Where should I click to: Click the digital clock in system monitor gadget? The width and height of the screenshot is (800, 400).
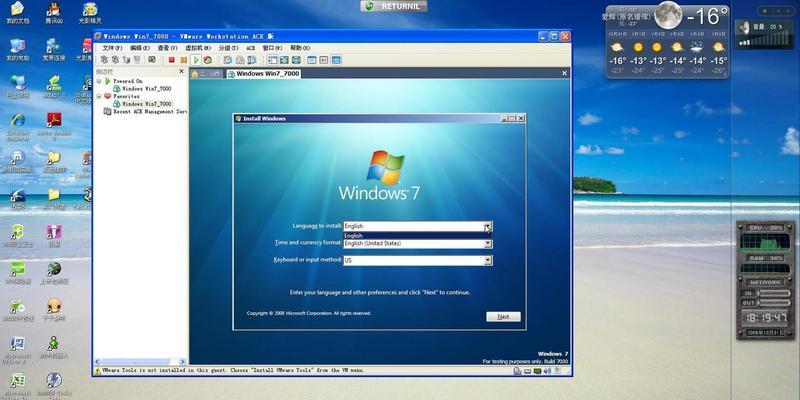(x=765, y=319)
